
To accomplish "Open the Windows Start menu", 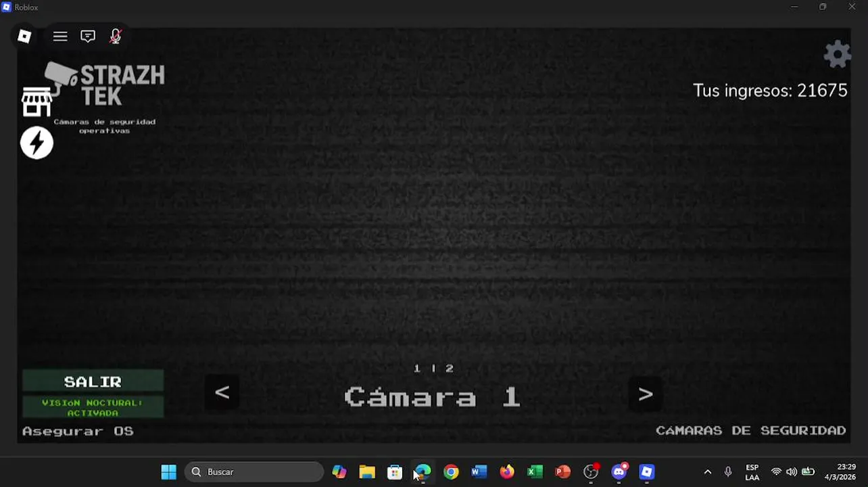I will 169,472.
